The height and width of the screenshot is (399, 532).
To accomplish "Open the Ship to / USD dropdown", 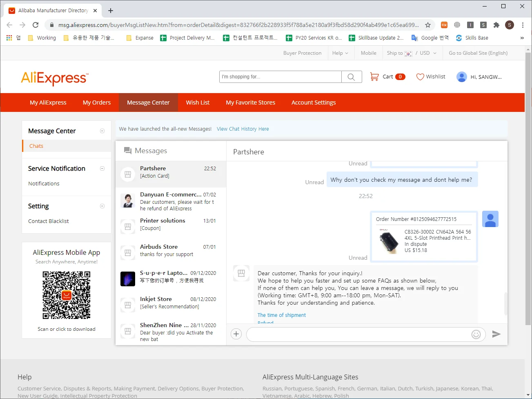I will point(412,53).
